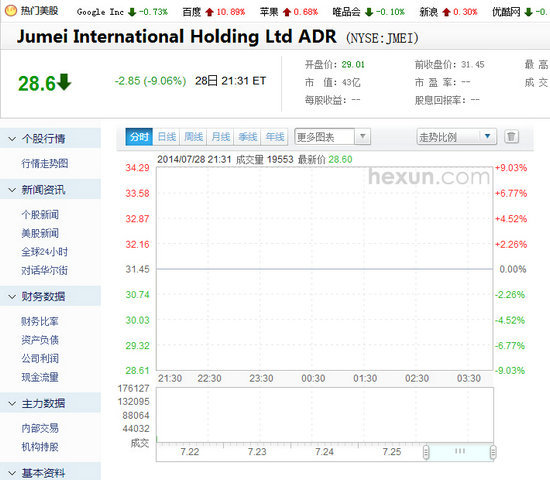Open the Google Inc ticker link
The height and width of the screenshot is (480, 550).
tap(100, 12)
